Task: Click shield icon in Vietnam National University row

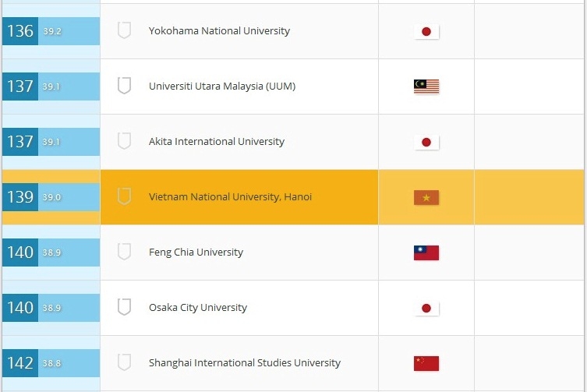Action: tap(124, 196)
